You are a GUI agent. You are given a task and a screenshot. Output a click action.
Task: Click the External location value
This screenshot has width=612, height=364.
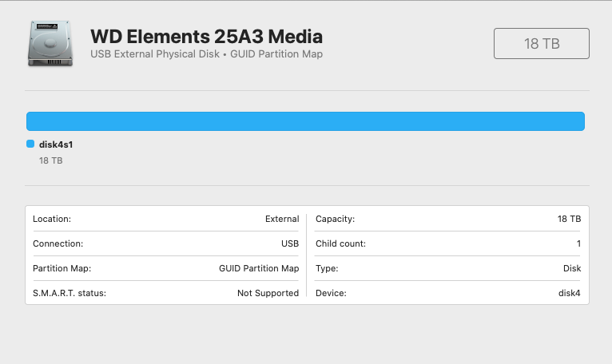[x=282, y=219]
